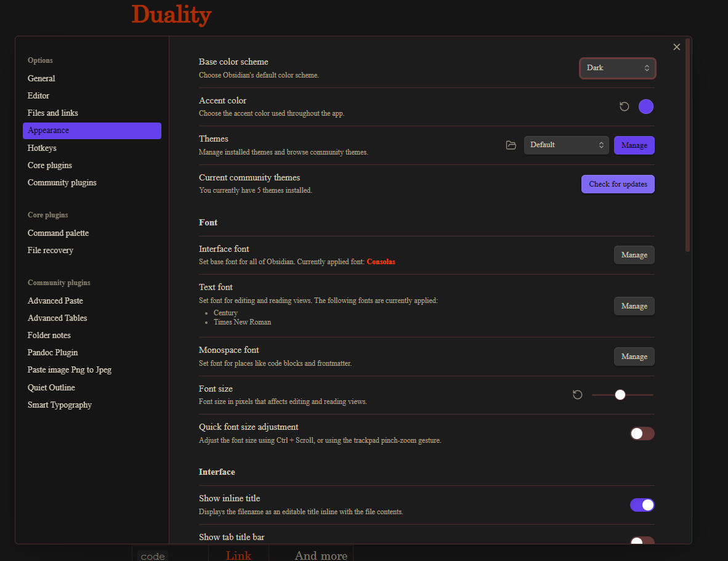
Task: Click the Century font list entry
Action: tap(225, 313)
